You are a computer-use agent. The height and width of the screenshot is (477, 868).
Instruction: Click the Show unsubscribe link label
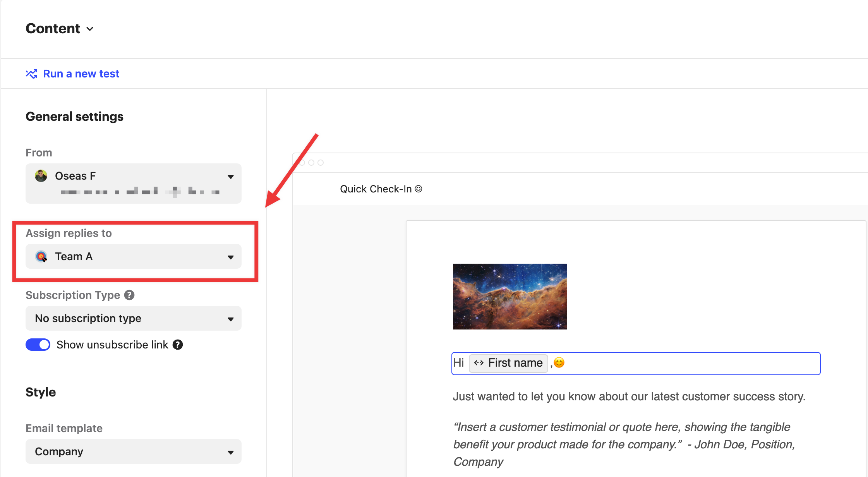tap(112, 345)
